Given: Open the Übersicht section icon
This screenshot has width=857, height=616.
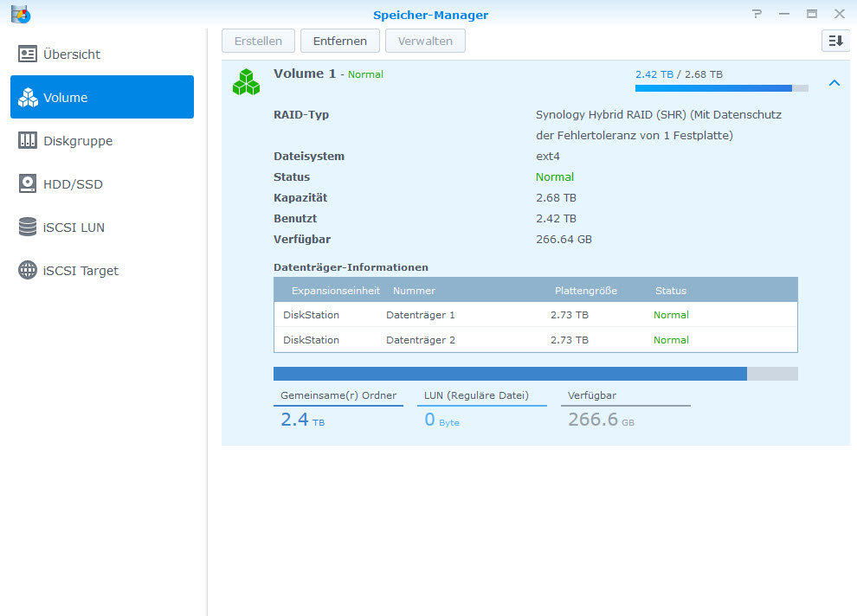Looking at the screenshot, I should 28,54.
